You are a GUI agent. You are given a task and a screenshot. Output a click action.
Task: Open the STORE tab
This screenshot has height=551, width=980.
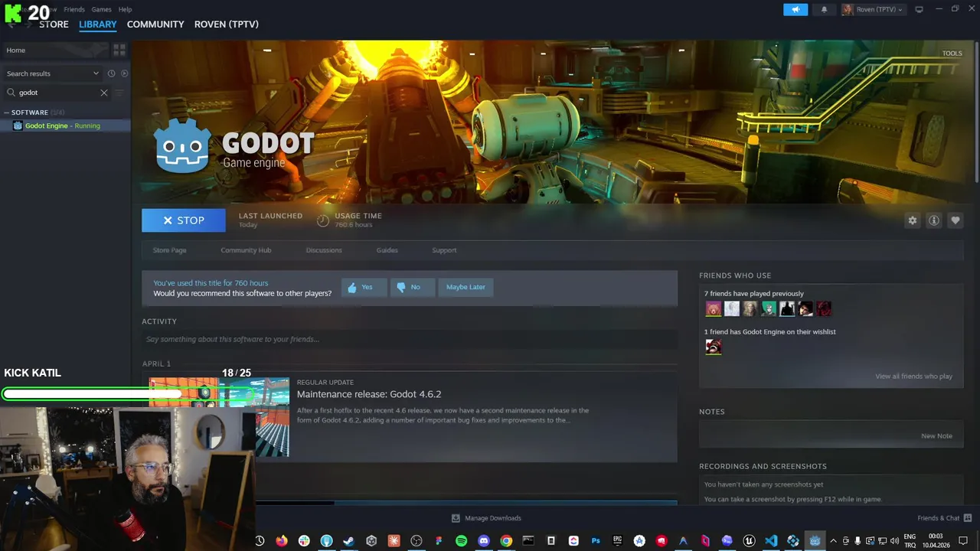54,24
